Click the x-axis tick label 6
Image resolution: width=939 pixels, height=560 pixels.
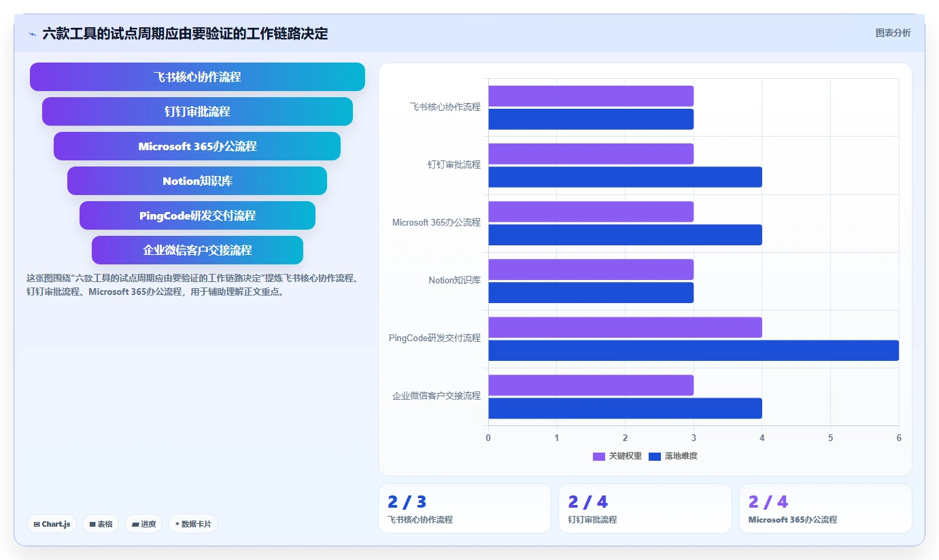pyautogui.click(x=899, y=438)
